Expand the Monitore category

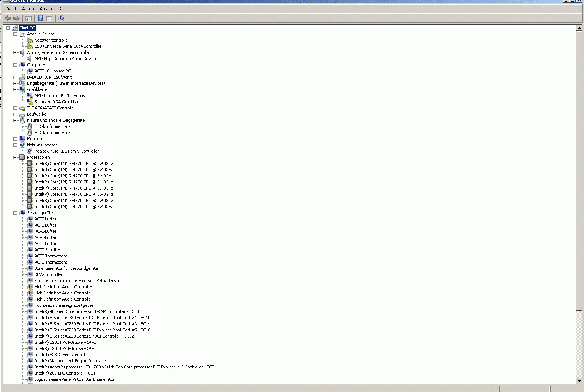tap(15, 139)
